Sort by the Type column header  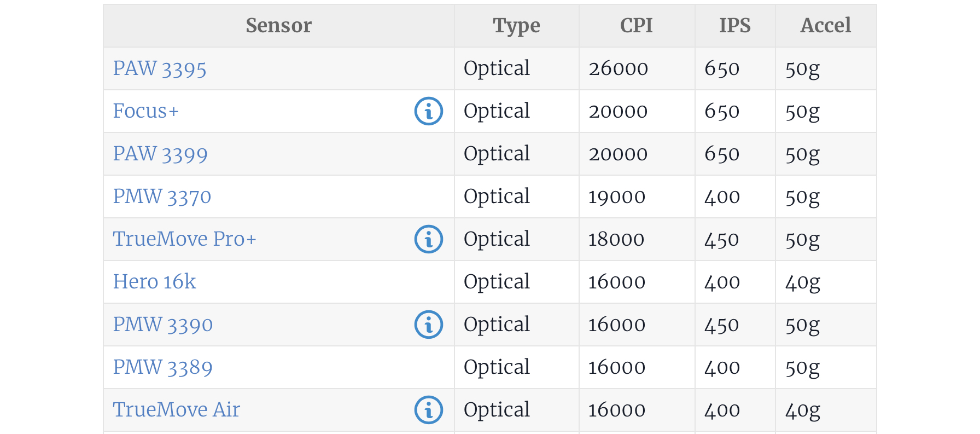click(516, 26)
